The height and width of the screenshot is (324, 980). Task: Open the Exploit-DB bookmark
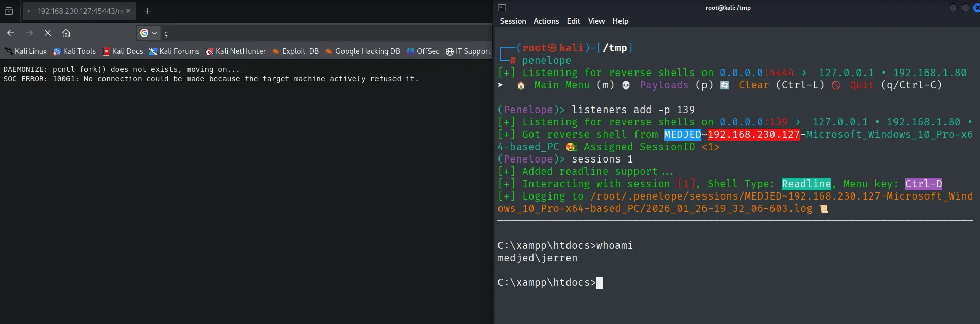[x=296, y=51]
